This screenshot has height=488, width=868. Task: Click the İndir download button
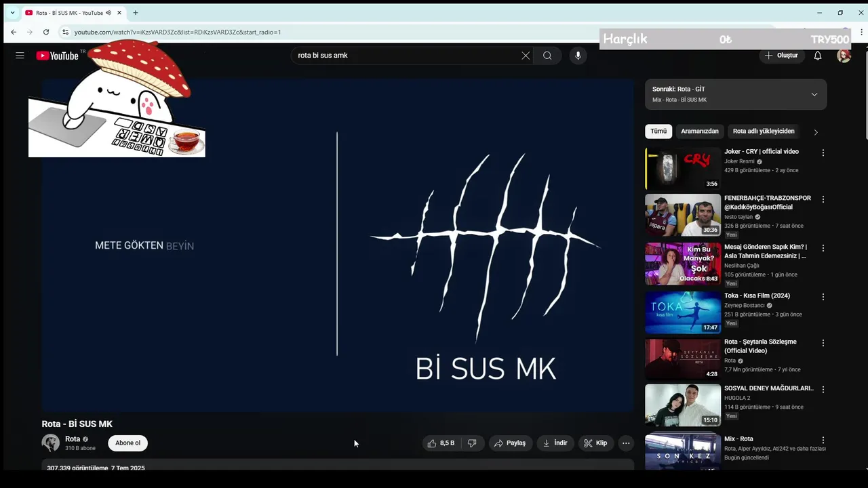pyautogui.click(x=555, y=443)
